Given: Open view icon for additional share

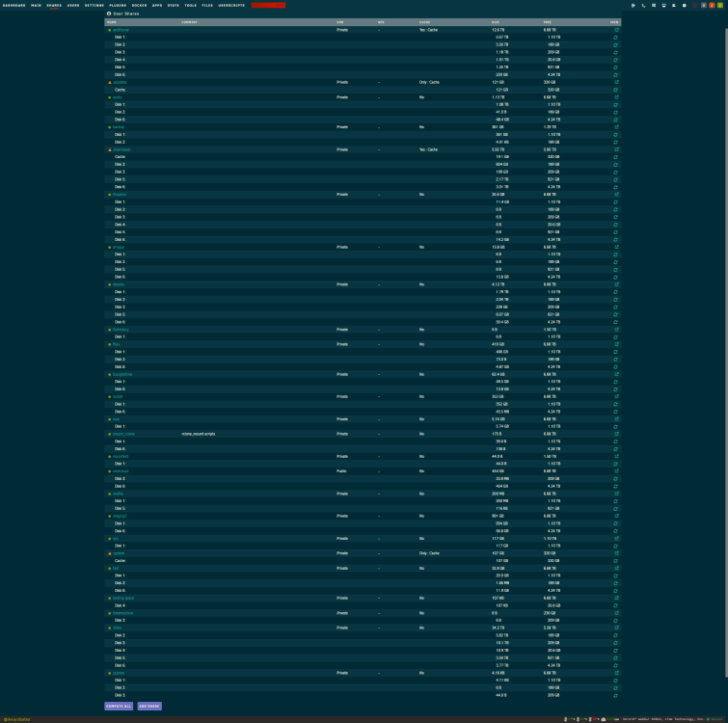Looking at the screenshot, I should [x=616, y=30].
